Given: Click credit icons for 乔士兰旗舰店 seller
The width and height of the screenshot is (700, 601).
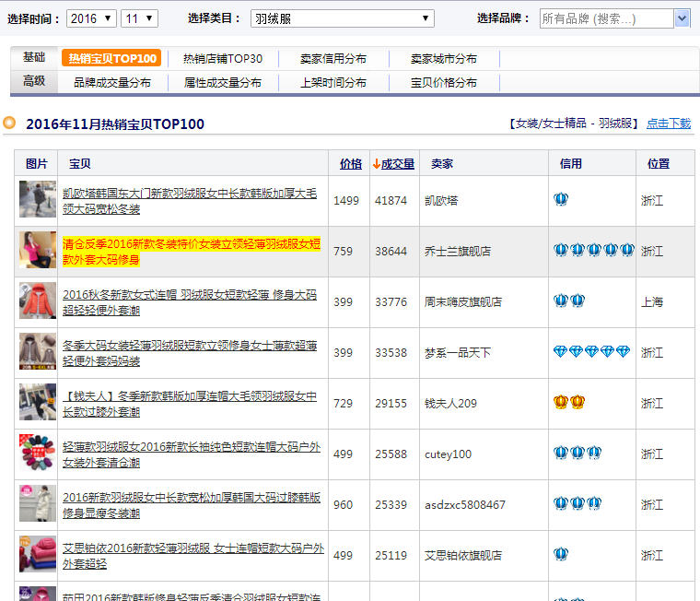Looking at the screenshot, I should click(594, 251).
